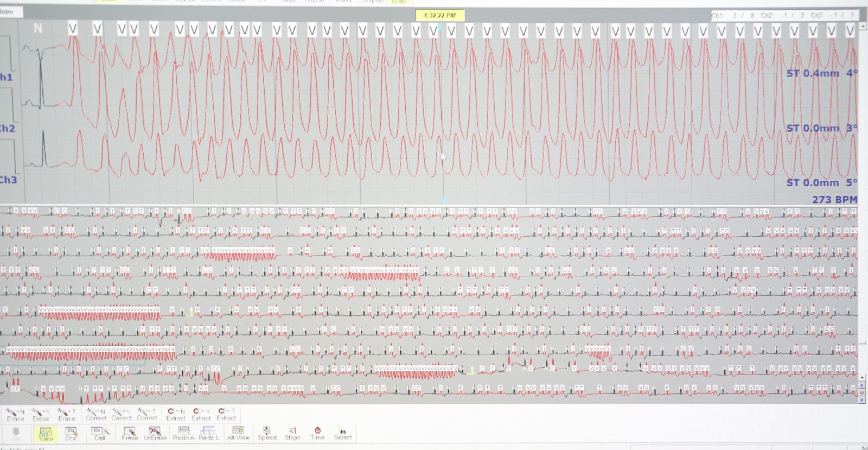The height and width of the screenshot is (450, 868).
Task: Toggle the highlighted View mode button
Action: pos(46,434)
